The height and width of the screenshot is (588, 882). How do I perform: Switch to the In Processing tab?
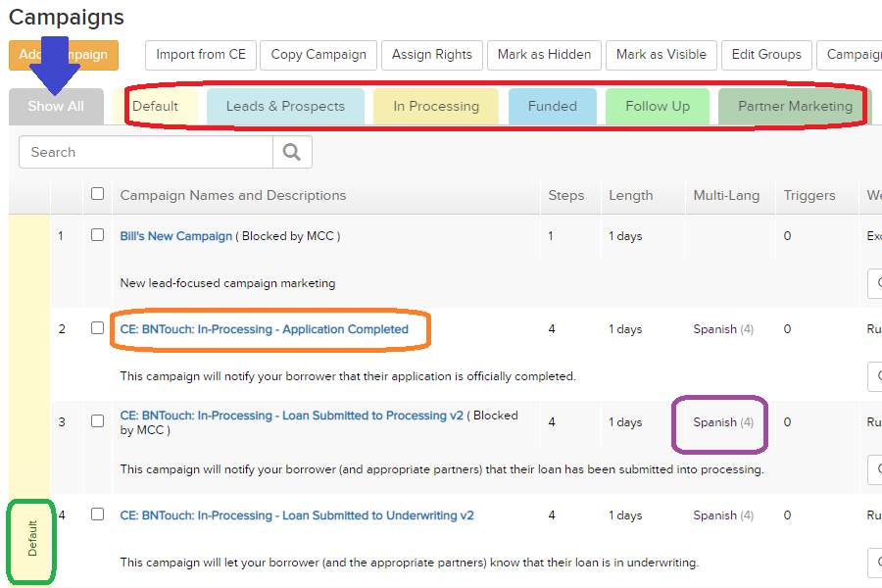pos(436,107)
